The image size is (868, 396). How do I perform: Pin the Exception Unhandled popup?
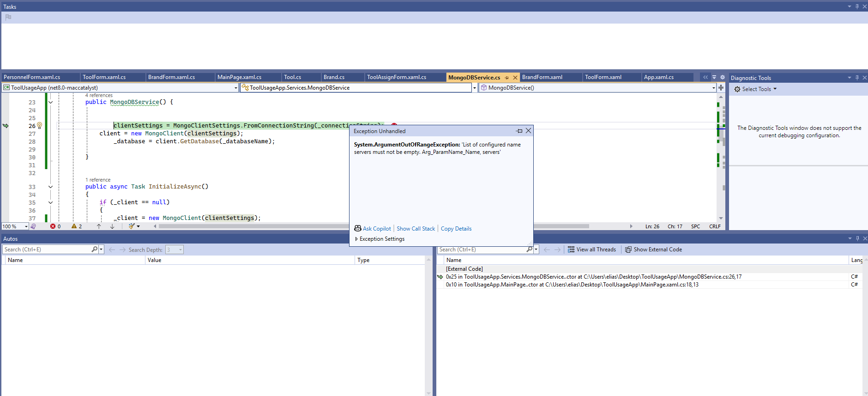[x=519, y=131]
